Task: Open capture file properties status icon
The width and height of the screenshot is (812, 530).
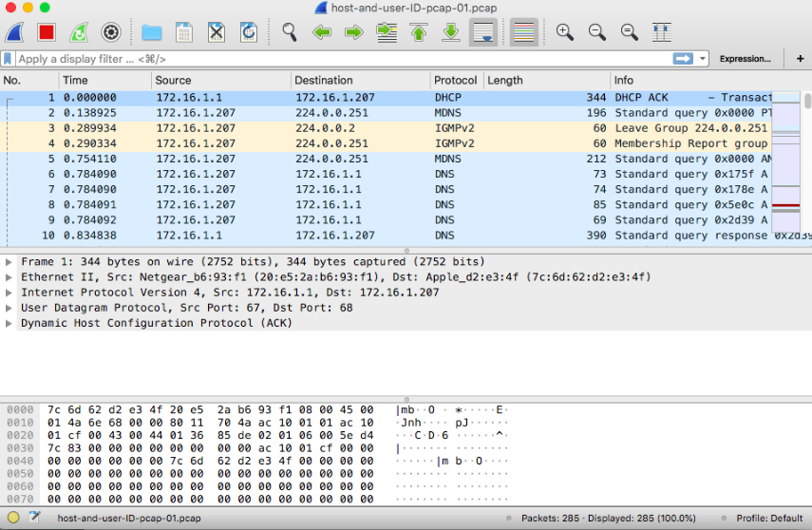Action: tap(35, 517)
